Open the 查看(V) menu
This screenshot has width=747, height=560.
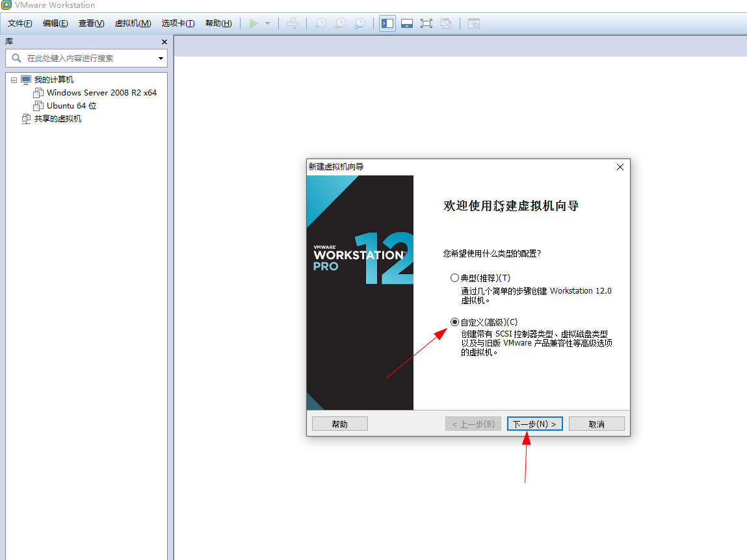pos(91,23)
